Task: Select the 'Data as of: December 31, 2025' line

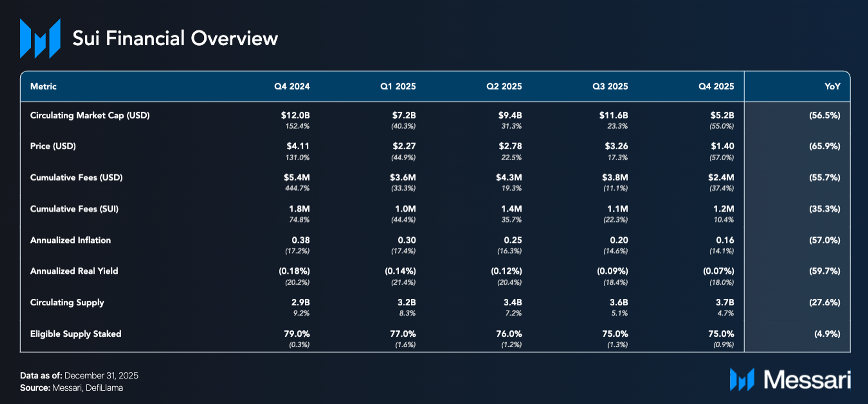Action: [x=79, y=375]
